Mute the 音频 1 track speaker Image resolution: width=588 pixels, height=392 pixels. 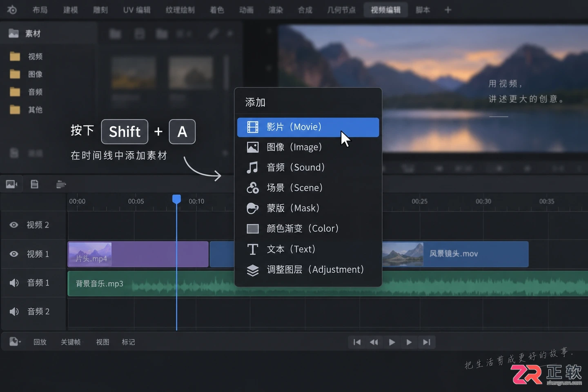[14, 283]
